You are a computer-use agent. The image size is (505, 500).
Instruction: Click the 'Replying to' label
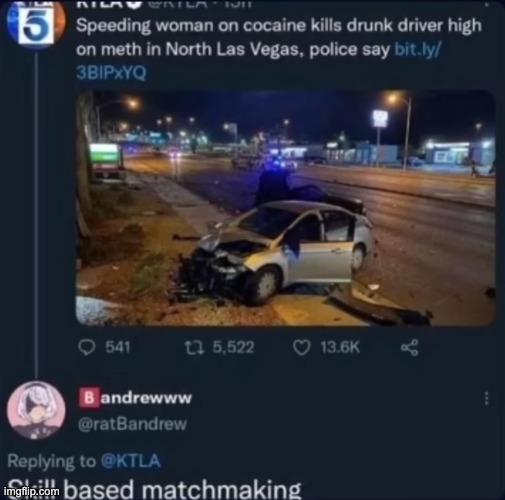coord(52,461)
